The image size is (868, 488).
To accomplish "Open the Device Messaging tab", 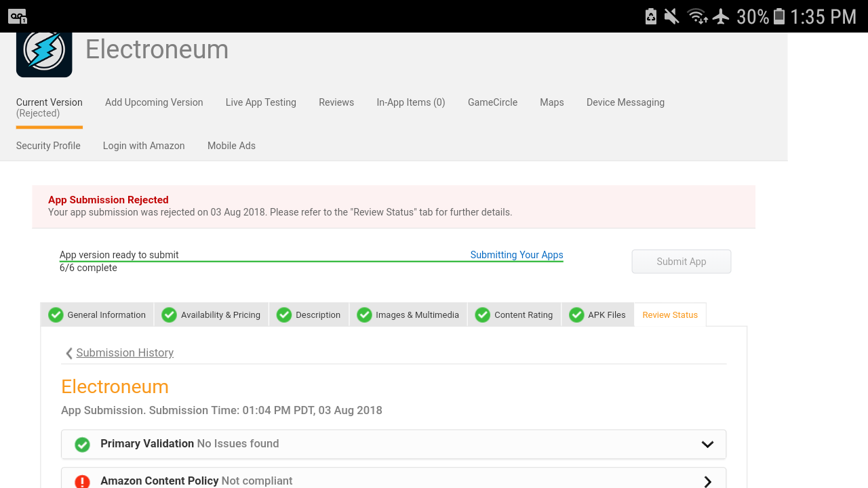I will 625,102.
